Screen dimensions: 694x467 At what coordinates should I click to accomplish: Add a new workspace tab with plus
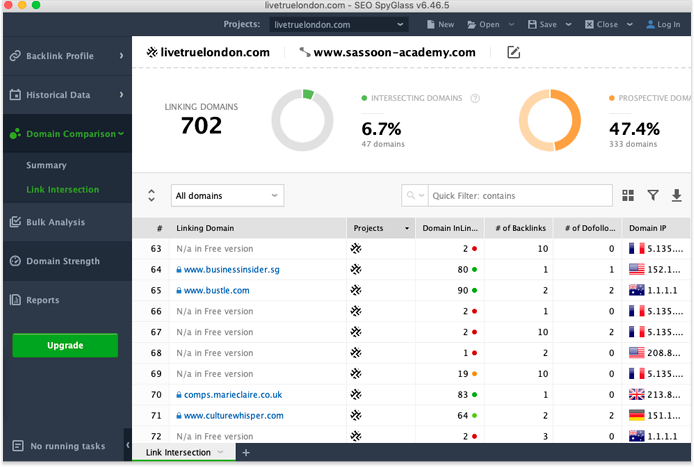point(246,452)
